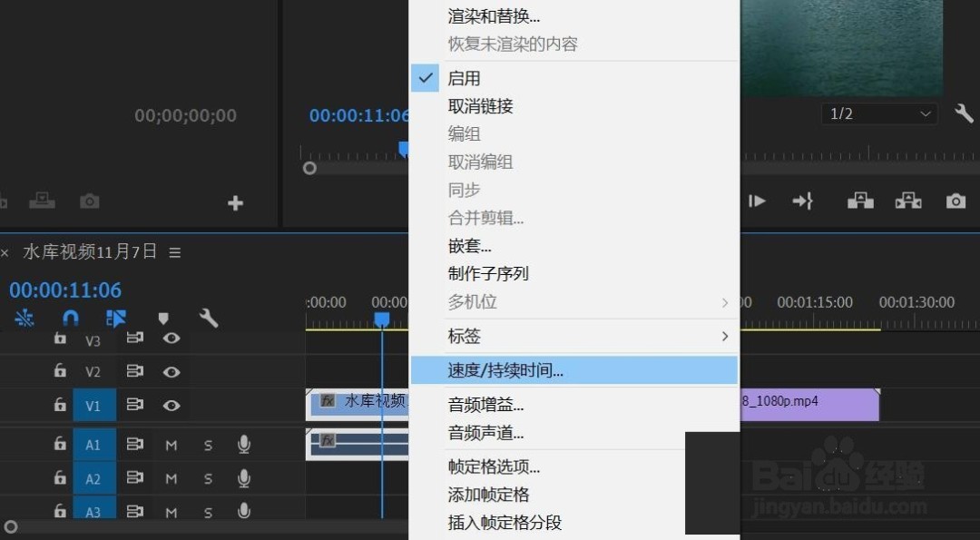980x540 pixels.
Task: Solo the A1 audio track
Action: (x=208, y=445)
